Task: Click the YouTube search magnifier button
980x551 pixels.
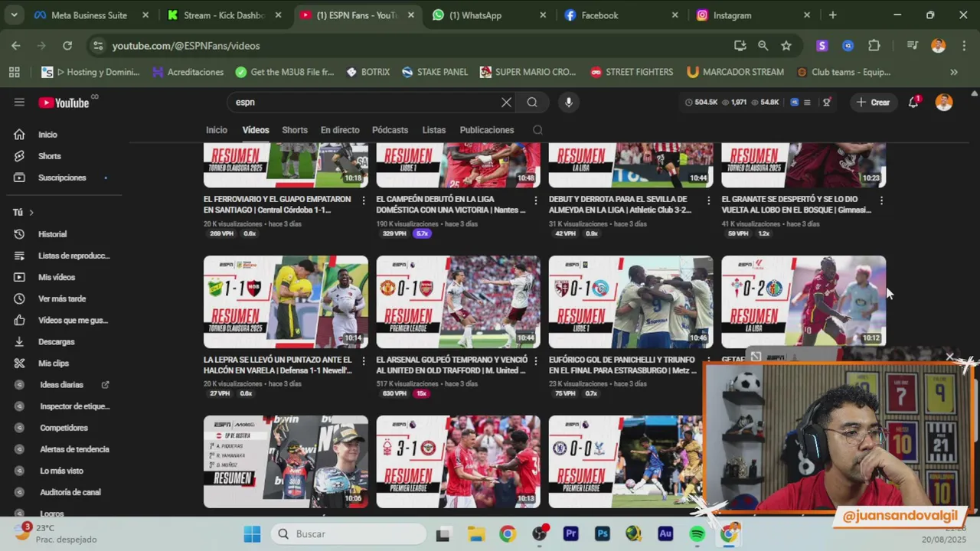Action: pos(532,102)
